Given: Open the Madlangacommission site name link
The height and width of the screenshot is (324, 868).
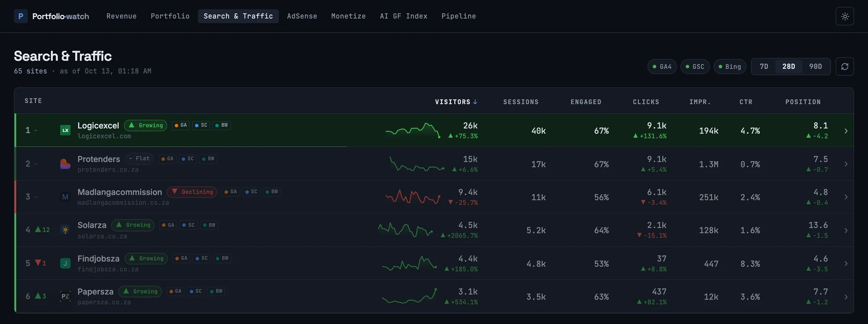Looking at the screenshot, I should pyautogui.click(x=120, y=192).
